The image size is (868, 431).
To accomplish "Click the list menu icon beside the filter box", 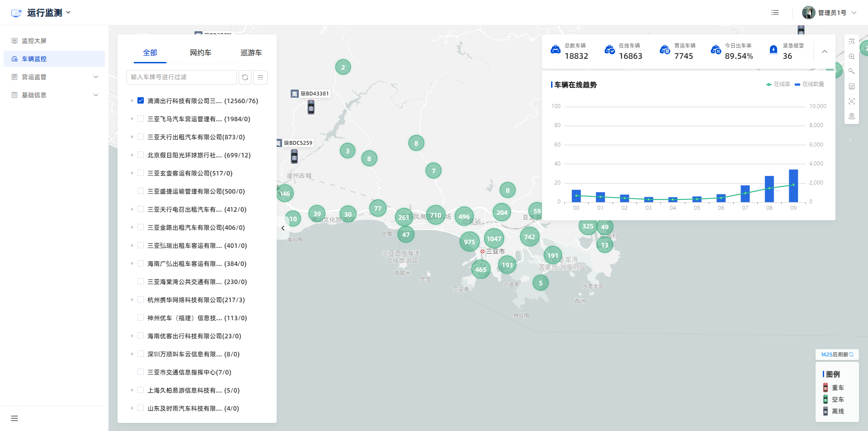I will tap(260, 77).
